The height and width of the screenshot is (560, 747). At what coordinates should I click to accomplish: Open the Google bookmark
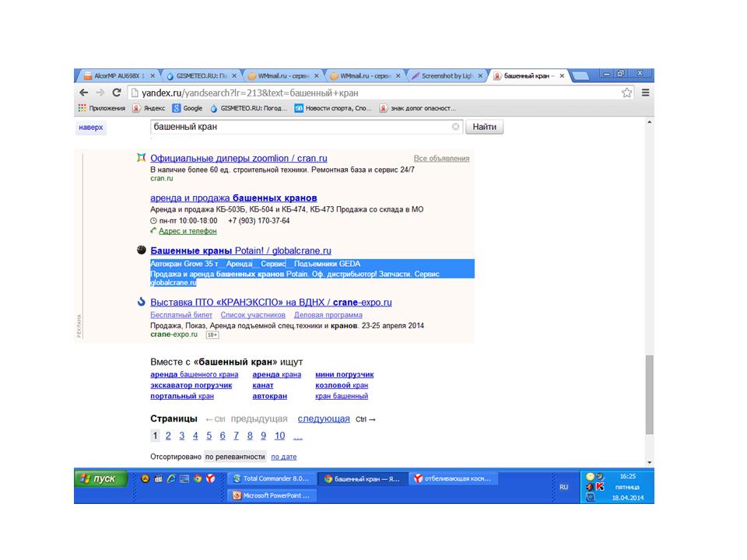pos(188,108)
